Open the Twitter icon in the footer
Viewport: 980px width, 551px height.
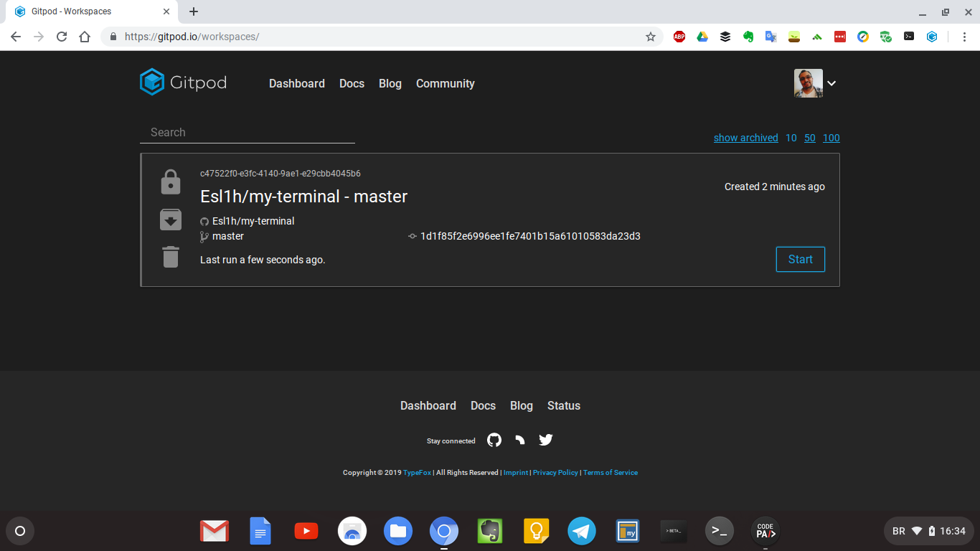pyautogui.click(x=546, y=440)
